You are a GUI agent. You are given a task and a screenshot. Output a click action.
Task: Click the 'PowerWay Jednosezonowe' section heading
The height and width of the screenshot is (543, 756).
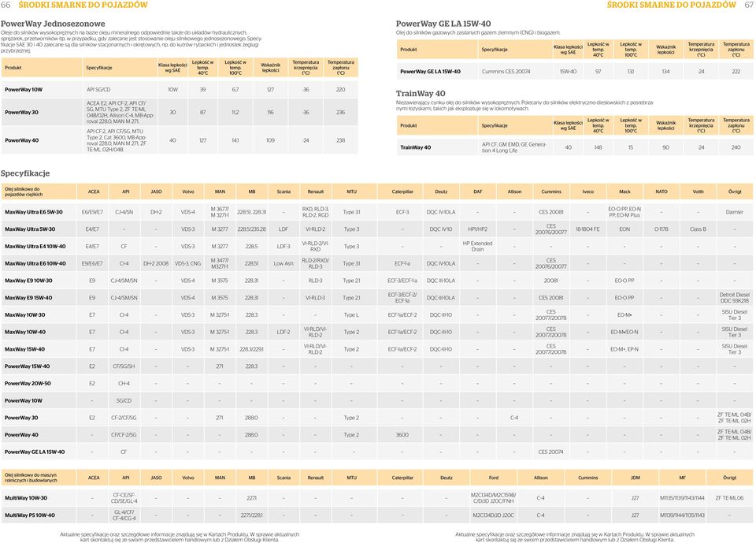click(x=53, y=24)
